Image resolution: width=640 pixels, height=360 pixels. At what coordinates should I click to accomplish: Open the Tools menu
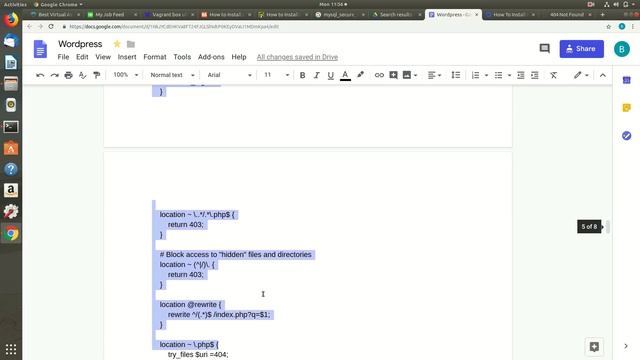182,57
